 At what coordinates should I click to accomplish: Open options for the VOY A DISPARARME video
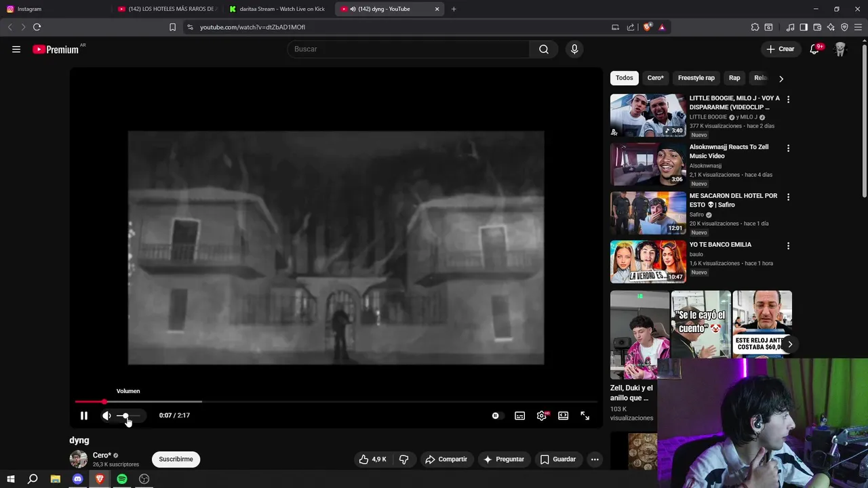(788, 99)
